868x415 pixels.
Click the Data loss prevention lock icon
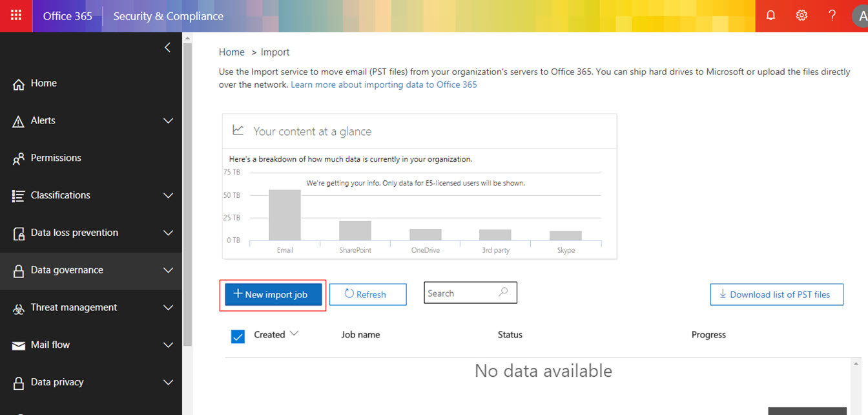pos(19,233)
